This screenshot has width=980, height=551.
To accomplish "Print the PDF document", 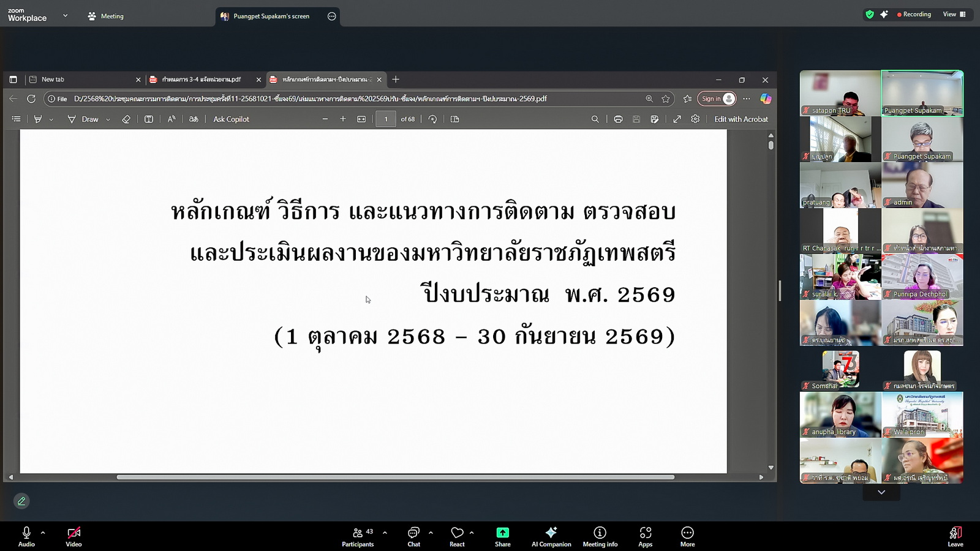I will 618,119.
